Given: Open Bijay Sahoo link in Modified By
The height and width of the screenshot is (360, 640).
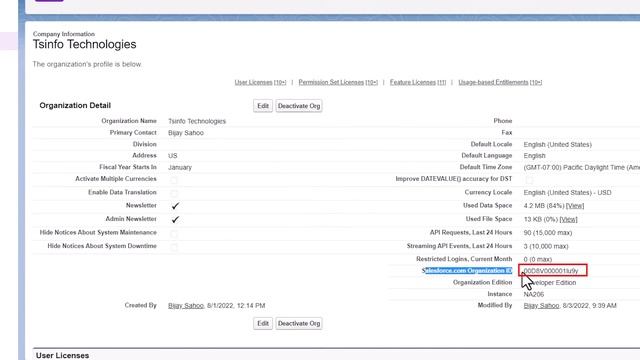Looking at the screenshot, I should click(541, 306).
